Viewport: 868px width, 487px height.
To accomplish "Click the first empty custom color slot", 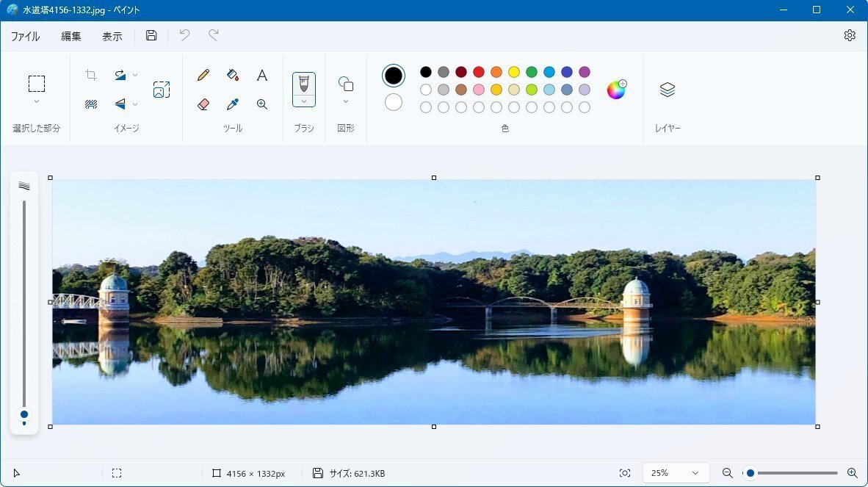I will point(426,107).
